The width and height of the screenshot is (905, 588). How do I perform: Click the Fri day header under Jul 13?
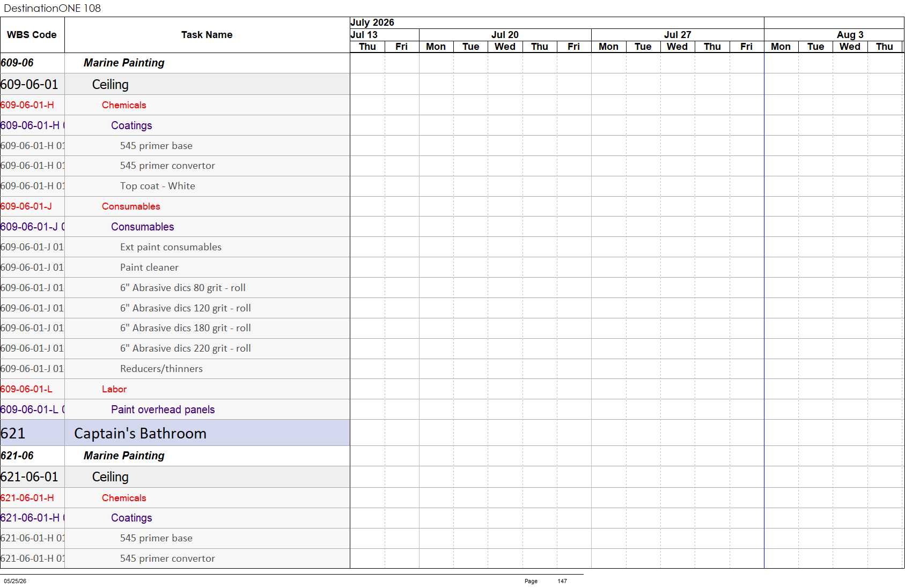pyautogui.click(x=402, y=47)
